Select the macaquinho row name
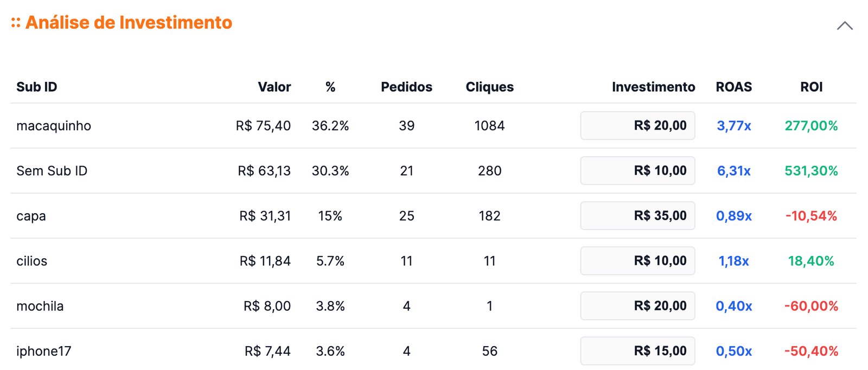 pos(54,126)
